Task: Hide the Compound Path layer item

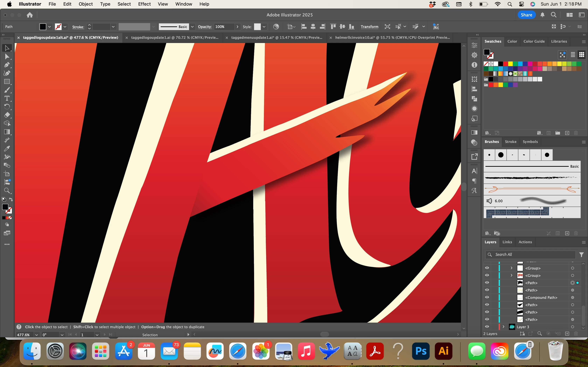Action: tap(487, 297)
